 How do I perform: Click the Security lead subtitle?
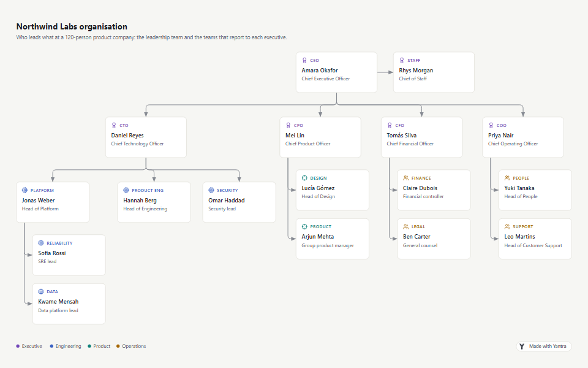click(x=222, y=209)
